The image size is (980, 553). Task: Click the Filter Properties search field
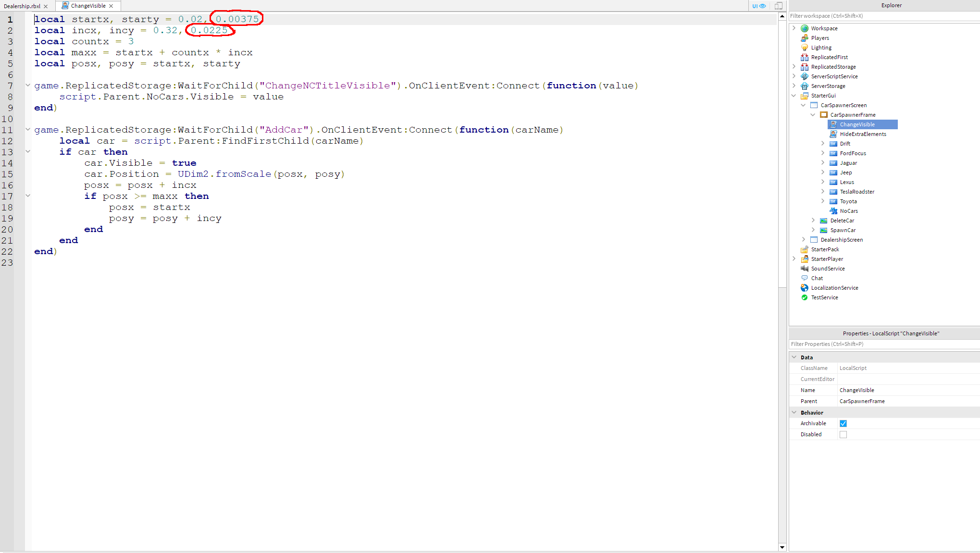point(884,344)
